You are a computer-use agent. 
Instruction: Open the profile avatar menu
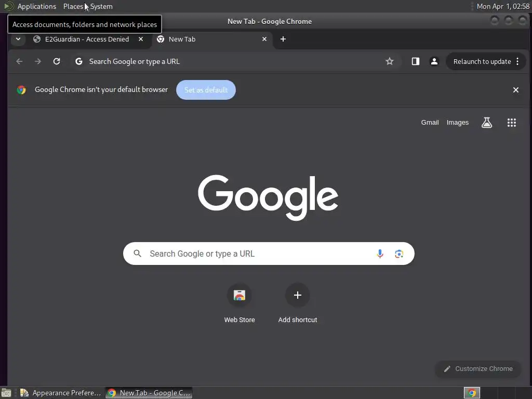[434, 61]
